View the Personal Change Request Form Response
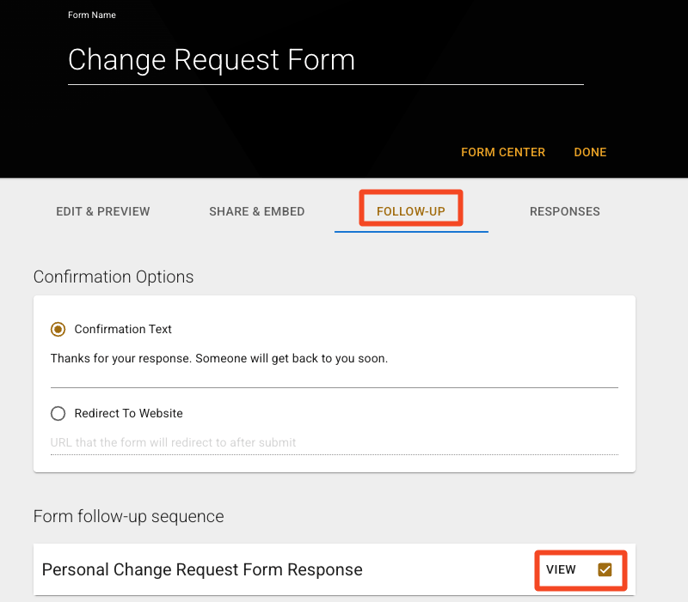 point(561,570)
